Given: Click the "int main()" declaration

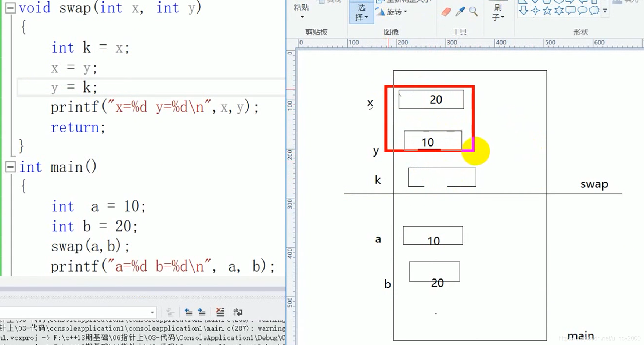Looking at the screenshot, I should click(58, 167).
